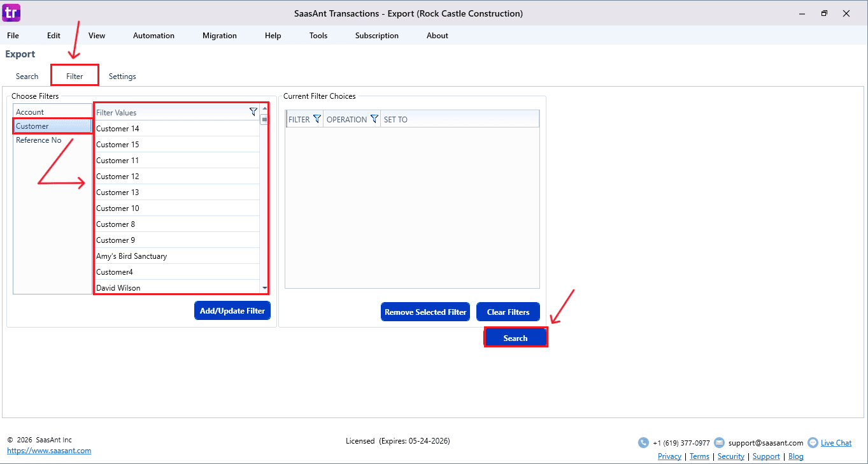Select the Customer filter type
This screenshot has width=868, height=464.
point(53,126)
